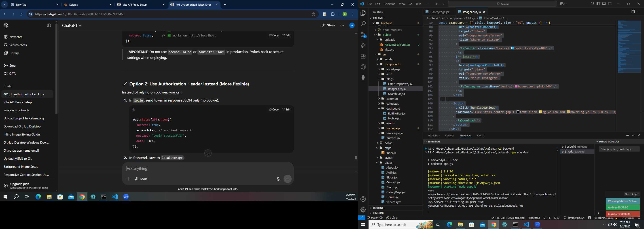The image size is (644, 229).
Task: Open Extensions view in activity bar
Action: (363, 56)
